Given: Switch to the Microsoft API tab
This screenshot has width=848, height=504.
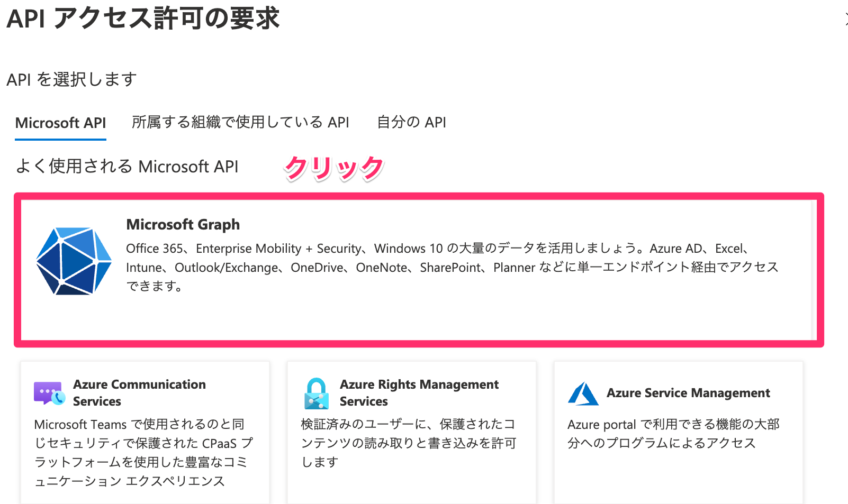Looking at the screenshot, I should (x=60, y=123).
